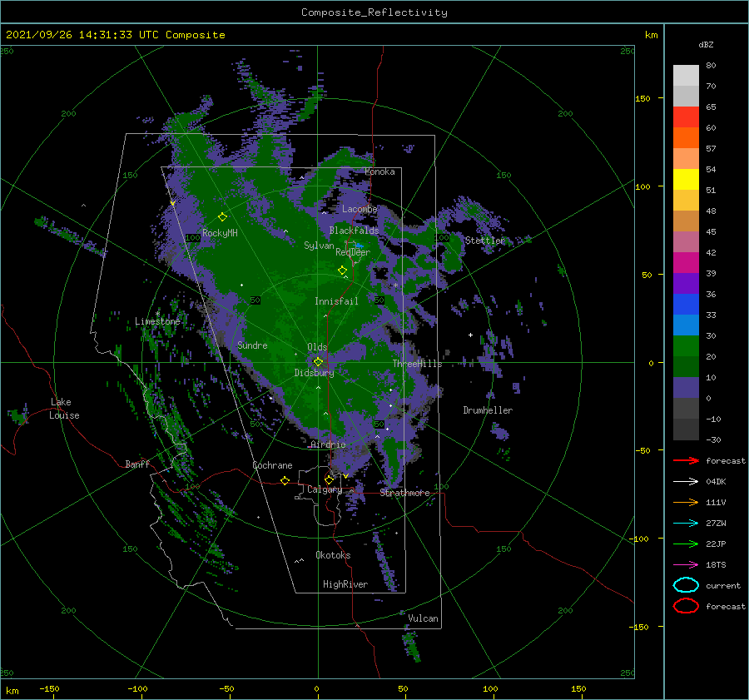Click the Sundre town label

[x=253, y=345]
